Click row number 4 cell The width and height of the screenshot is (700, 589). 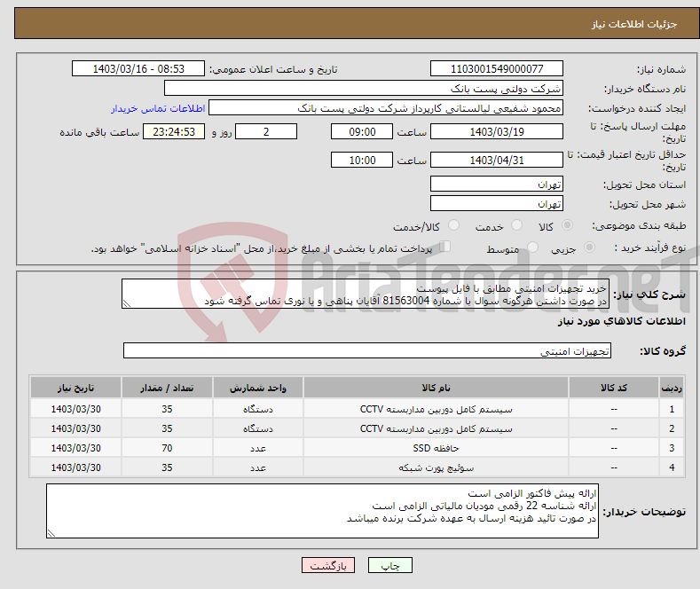[672, 467]
